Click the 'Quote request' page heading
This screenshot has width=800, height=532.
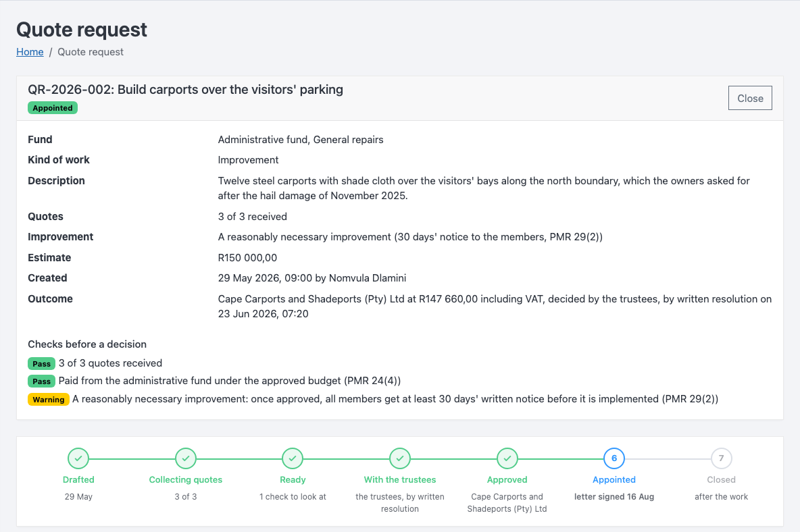(82, 30)
